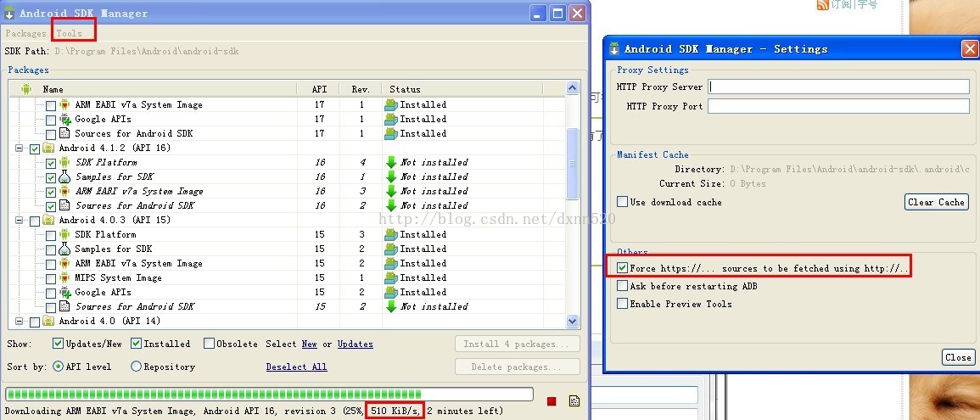Enable the Obsolete show filter

point(210,343)
